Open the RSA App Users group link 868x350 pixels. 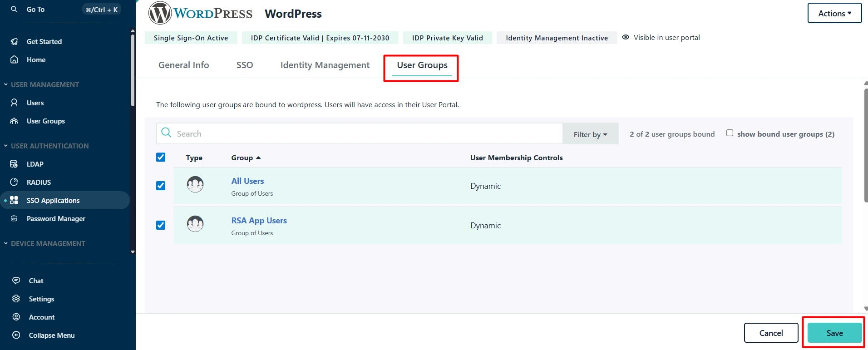tap(259, 220)
